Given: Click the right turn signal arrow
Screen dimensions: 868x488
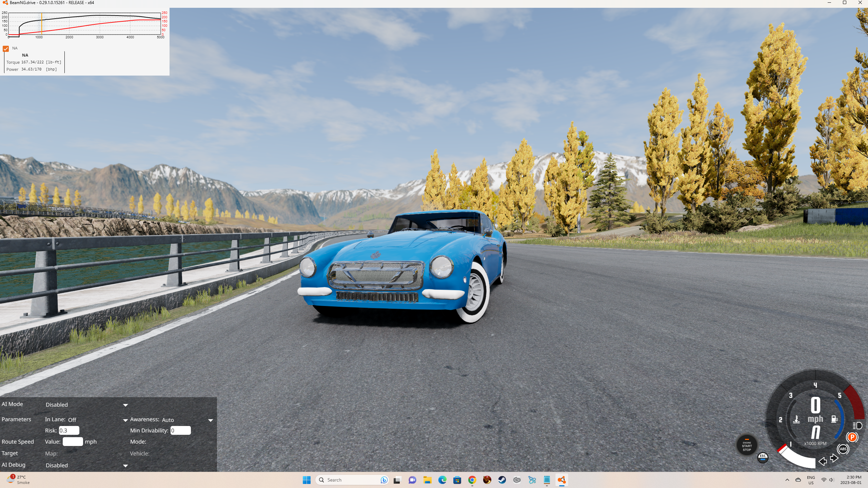Looking at the screenshot, I should pyautogui.click(x=834, y=459).
